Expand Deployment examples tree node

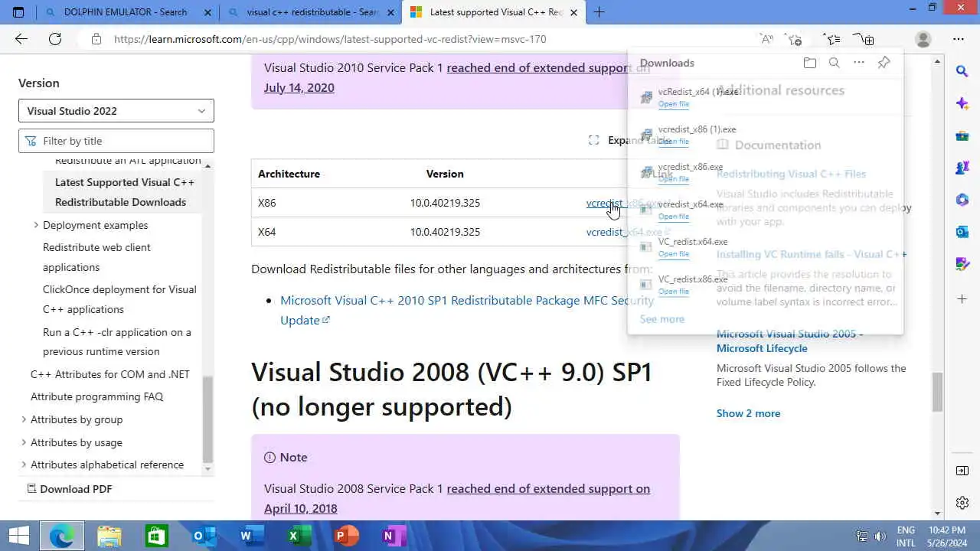click(36, 225)
